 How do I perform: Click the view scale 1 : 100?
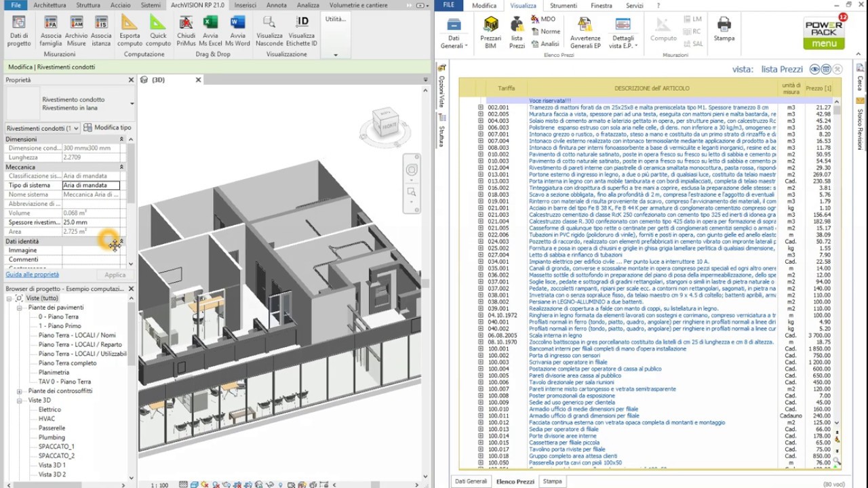pyautogui.click(x=159, y=485)
